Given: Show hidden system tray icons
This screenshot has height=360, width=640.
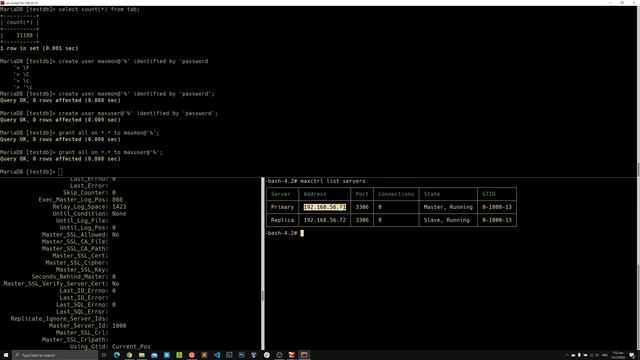Looking at the screenshot, I should tap(567, 355).
